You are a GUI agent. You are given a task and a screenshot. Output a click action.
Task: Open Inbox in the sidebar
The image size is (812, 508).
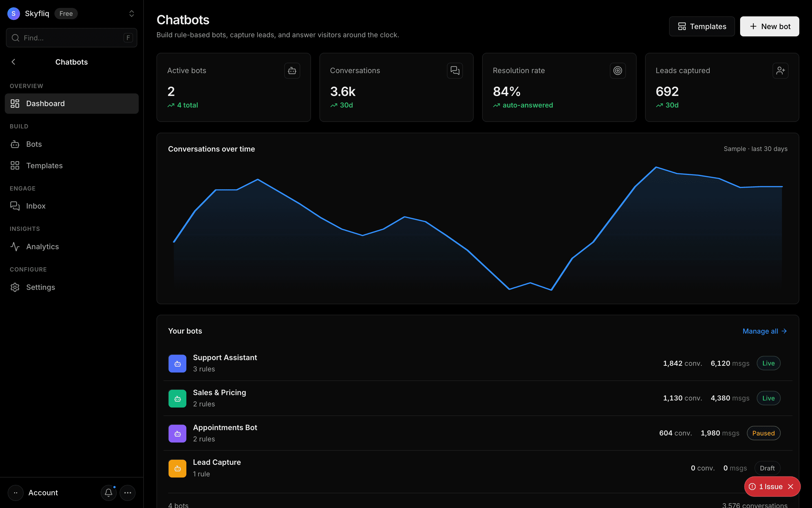point(71,206)
